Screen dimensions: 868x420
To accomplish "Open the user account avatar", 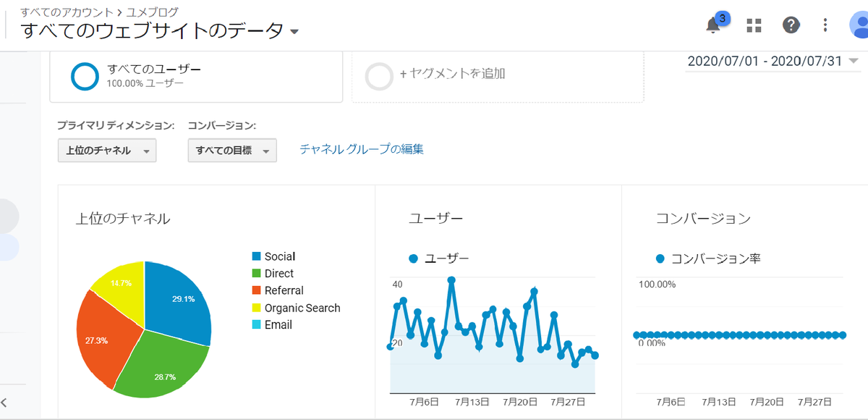I will pyautogui.click(x=859, y=25).
